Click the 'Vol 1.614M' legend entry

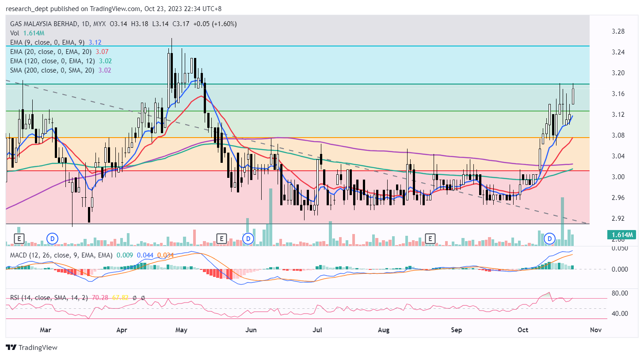pos(27,33)
